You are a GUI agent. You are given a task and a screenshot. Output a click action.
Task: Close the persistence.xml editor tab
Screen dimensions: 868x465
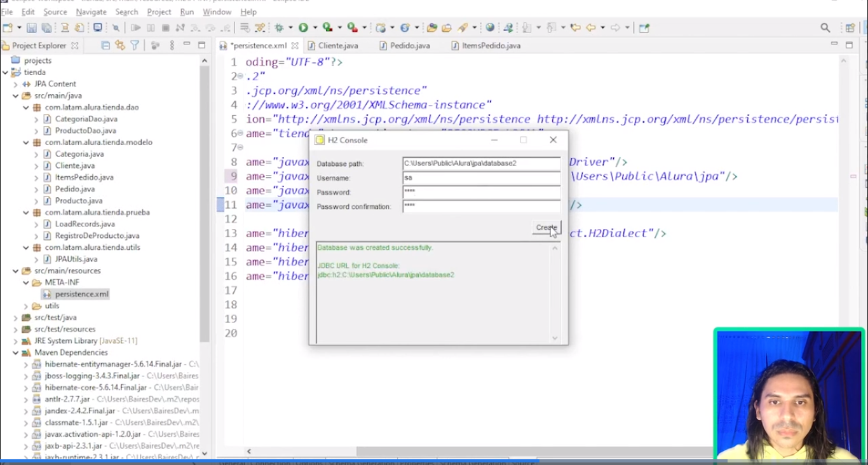[295, 46]
